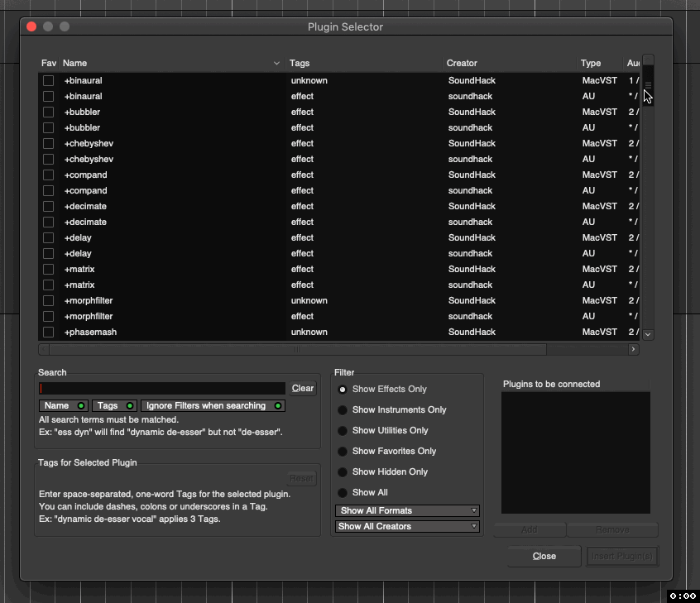Open the Show All Formats dropdown
The image size is (700, 603).
[x=406, y=510]
